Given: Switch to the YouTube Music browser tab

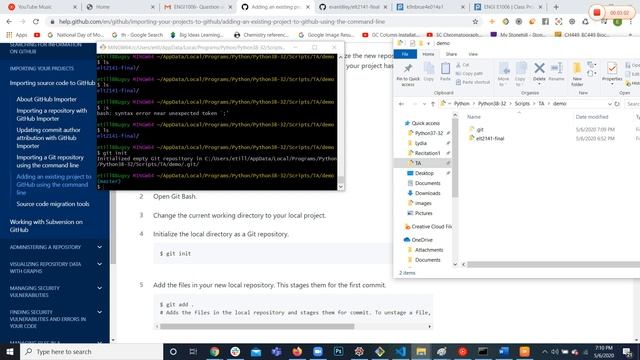Looking at the screenshot, I should click(x=41, y=7).
